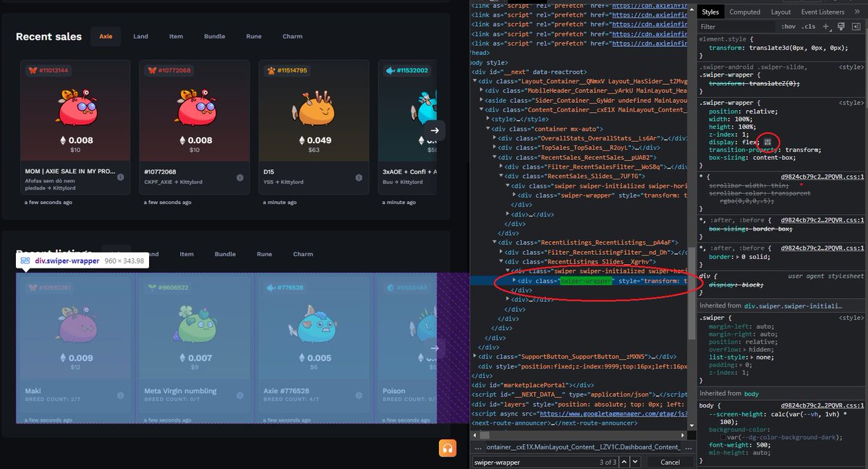
Task: Go to the previous search result arrow
Action: [624, 462]
